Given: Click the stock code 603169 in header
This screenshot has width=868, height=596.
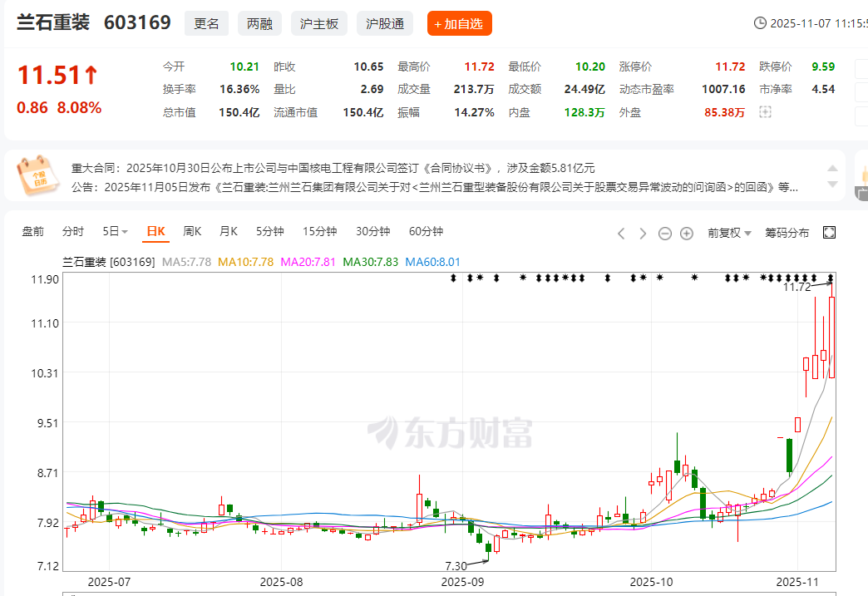Looking at the screenshot, I should point(137,22).
